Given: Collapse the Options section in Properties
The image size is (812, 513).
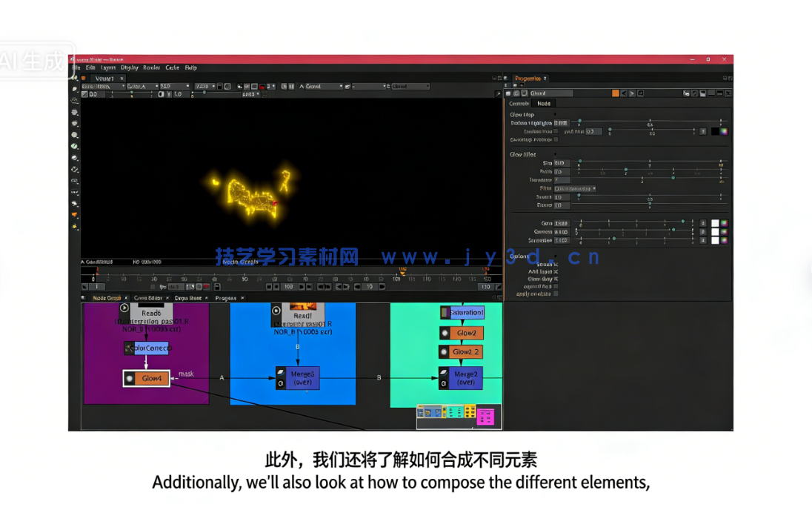Looking at the screenshot, I should (554, 256).
